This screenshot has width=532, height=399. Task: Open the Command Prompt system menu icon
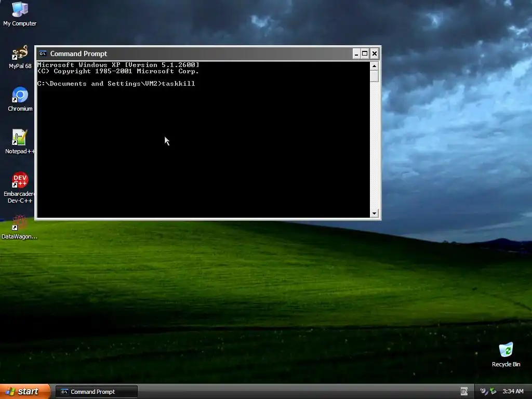click(43, 54)
